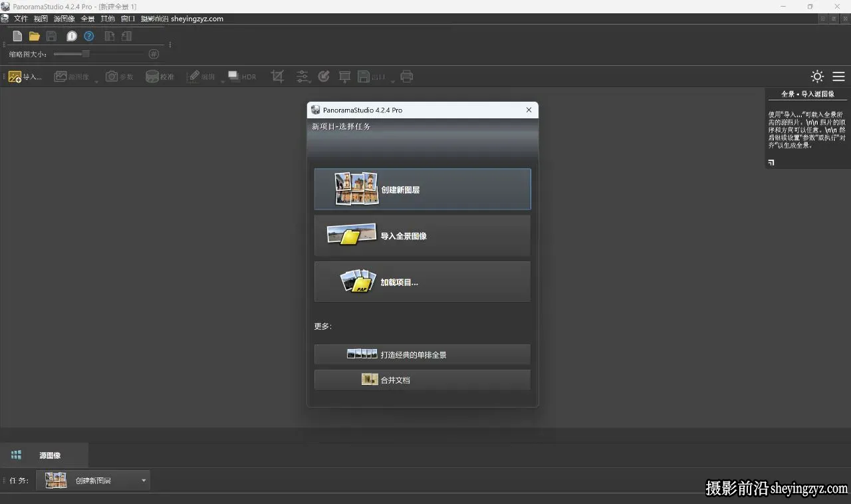Click the round # icon beside thumbnail slider
Image resolution: width=851 pixels, height=504 pixels.
click(154, 54)
